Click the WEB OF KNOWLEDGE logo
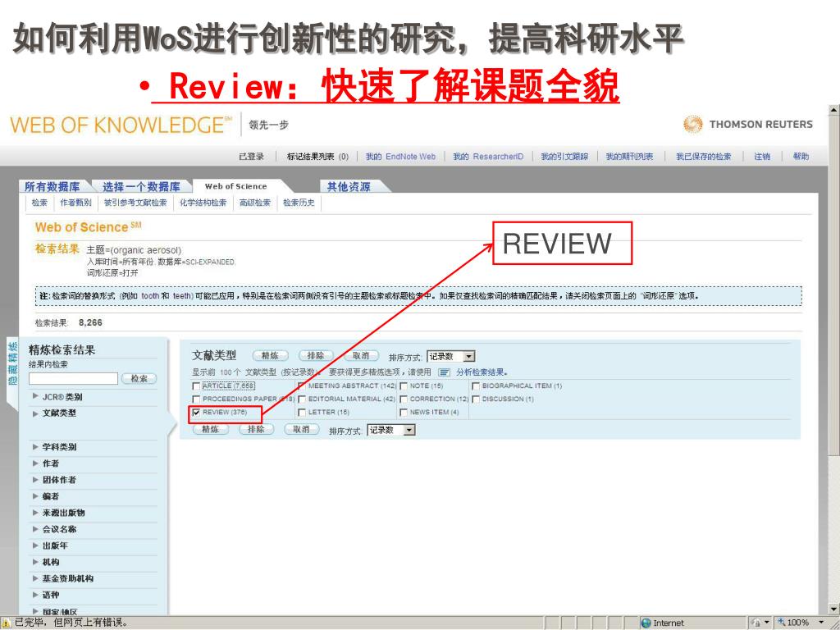The image size is (840, 630). tap(121, 125)
